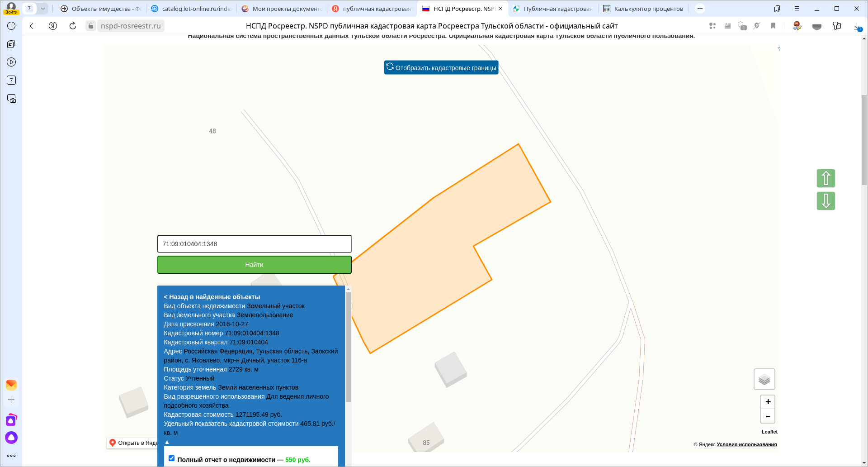The image size is (868, 467).
Task: Zoom in the map with plus button
Action: [x=768, y=402]
